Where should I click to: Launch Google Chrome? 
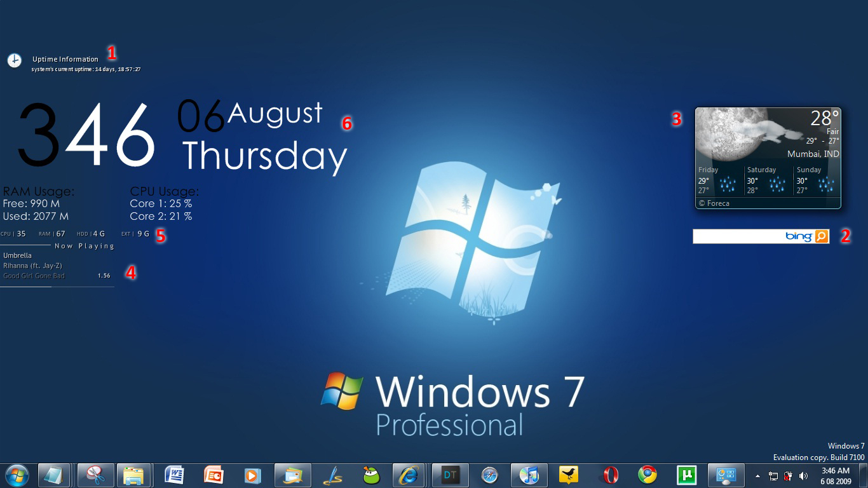[647, 475]
